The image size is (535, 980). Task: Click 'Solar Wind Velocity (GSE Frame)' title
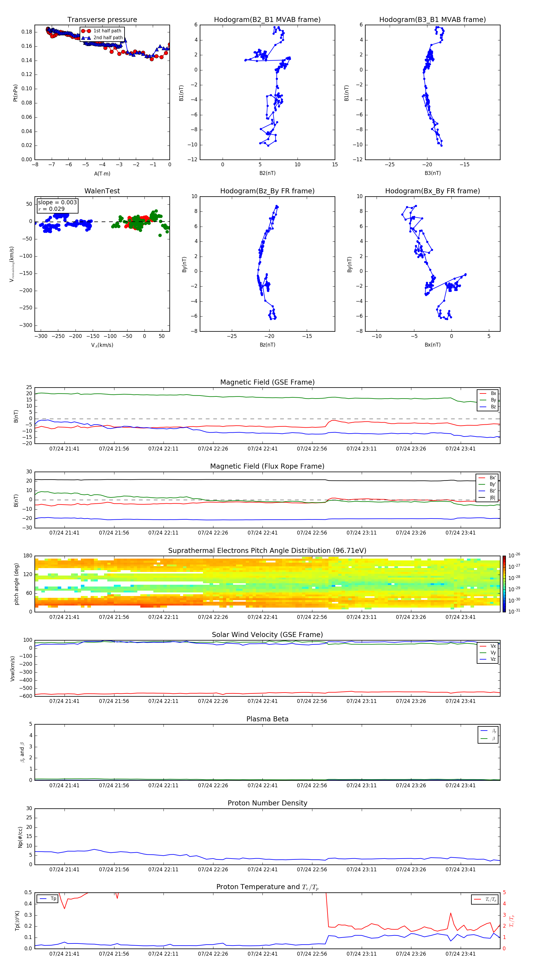click(x=267, y=635)
